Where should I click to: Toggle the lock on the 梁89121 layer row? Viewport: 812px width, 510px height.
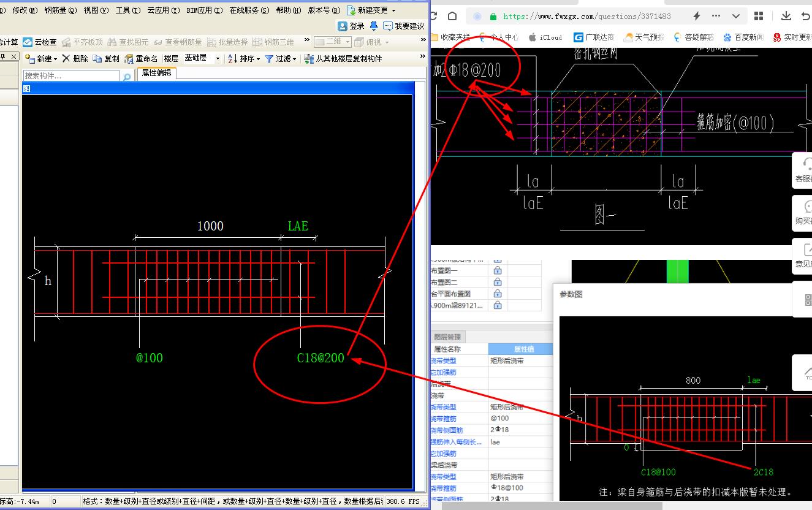pos(497,305)
